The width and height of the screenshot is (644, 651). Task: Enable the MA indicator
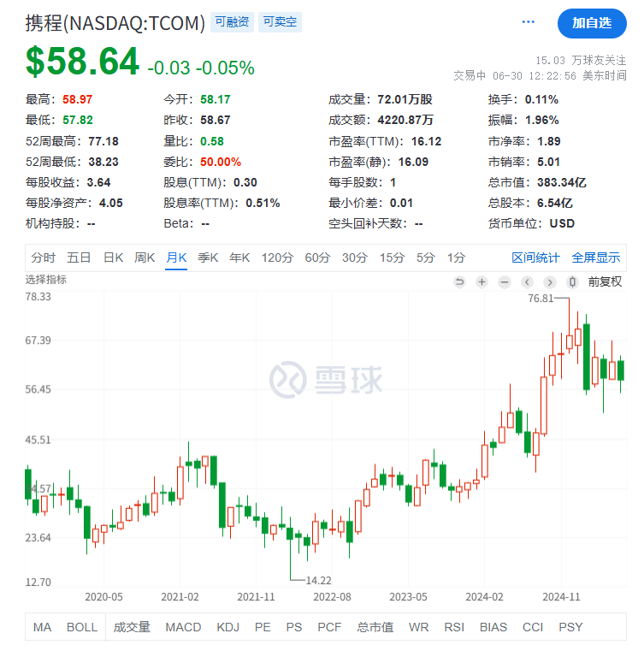[x=42, y=627]
